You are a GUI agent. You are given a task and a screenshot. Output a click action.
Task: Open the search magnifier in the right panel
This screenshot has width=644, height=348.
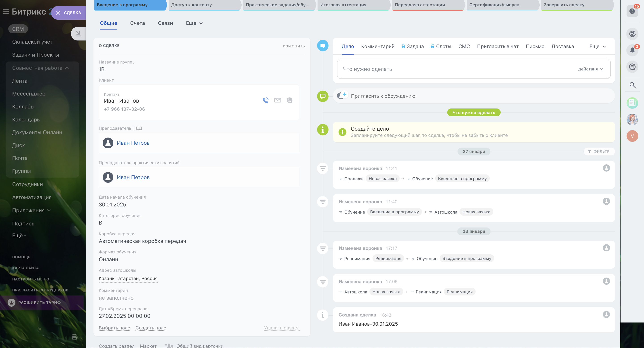click(632, 85)
